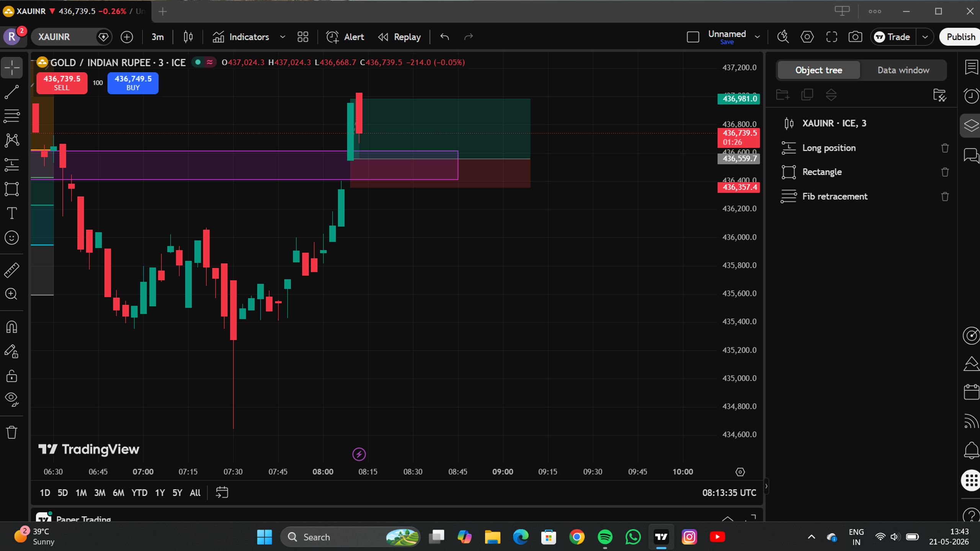Expand the favorite indicators dropdown arrow
Screen dimensions: 980x551
pos(283,37)
